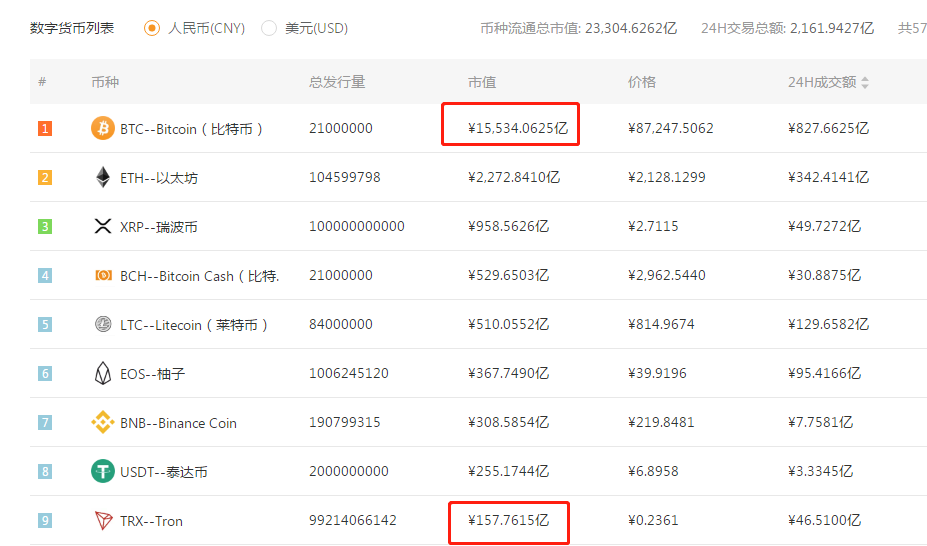Screen dimensions: 927x546
Task: Click Bitcoin market cap ¥15,534.0625亿
Action: 518,128
